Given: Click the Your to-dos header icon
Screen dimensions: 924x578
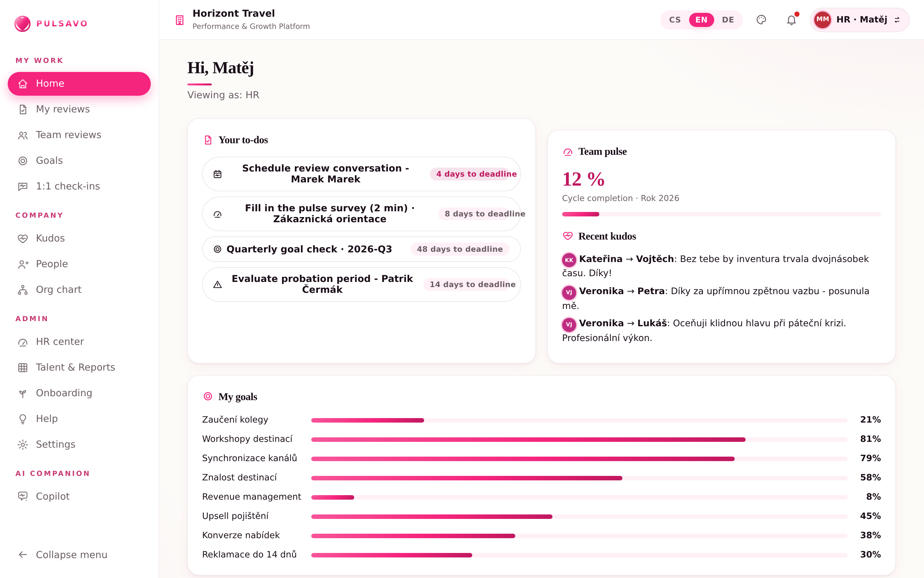Looking at the screenshot, I should click(x=208, y=140).
